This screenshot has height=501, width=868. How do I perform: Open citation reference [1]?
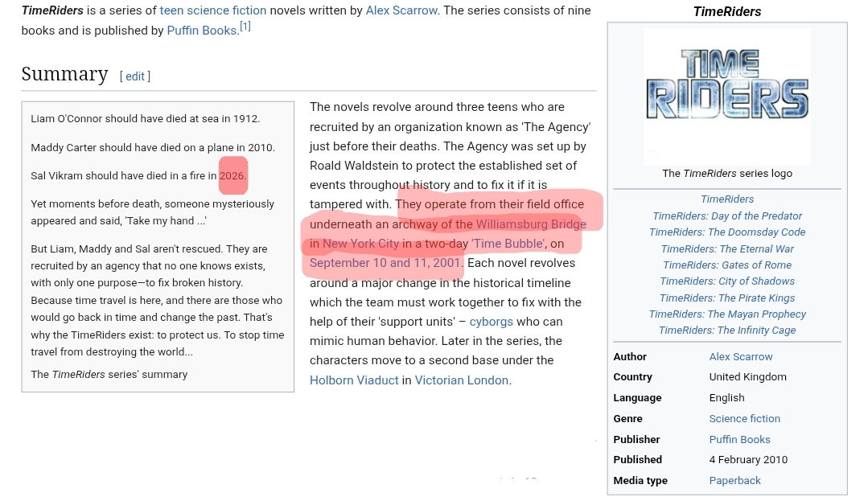pyautogui.click(x=245, y=26)
